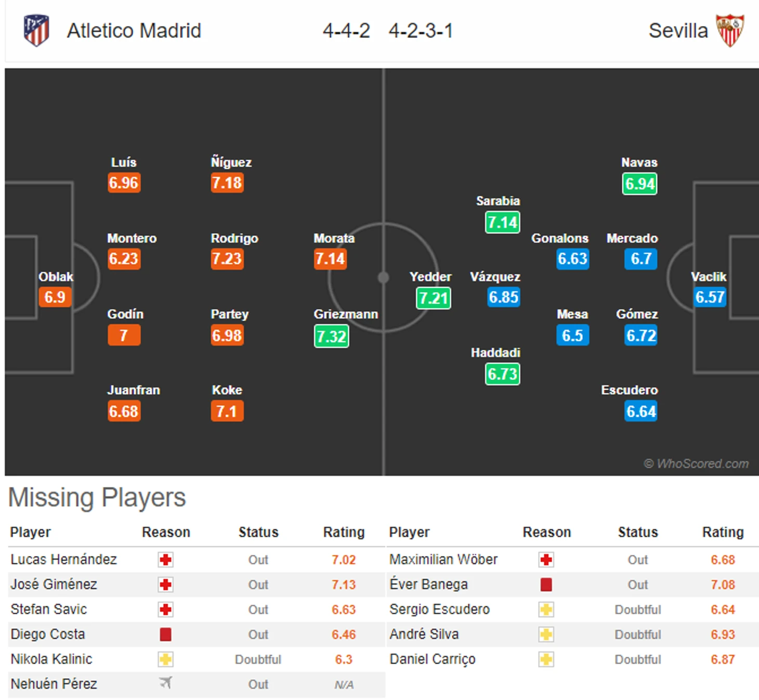Click Maximilian Wöber's red cross injury icon

[x=546, y=560]
